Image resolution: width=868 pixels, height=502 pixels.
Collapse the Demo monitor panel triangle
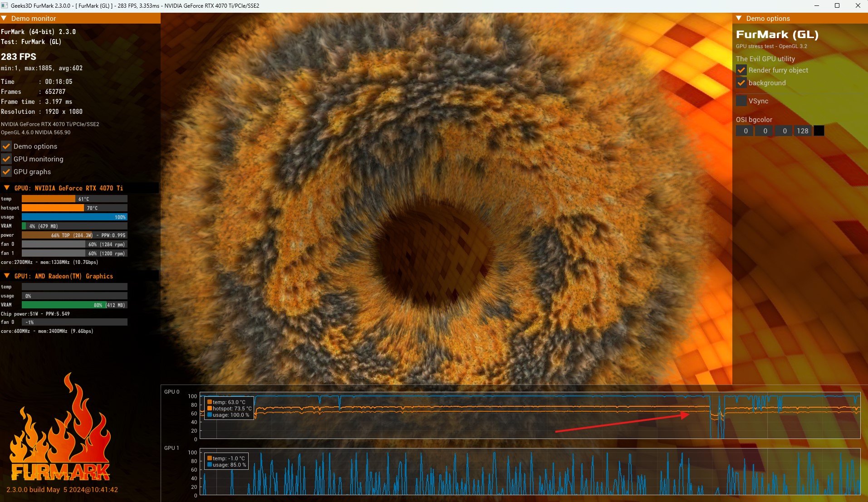pyautogui.click(x=4, y=19)
